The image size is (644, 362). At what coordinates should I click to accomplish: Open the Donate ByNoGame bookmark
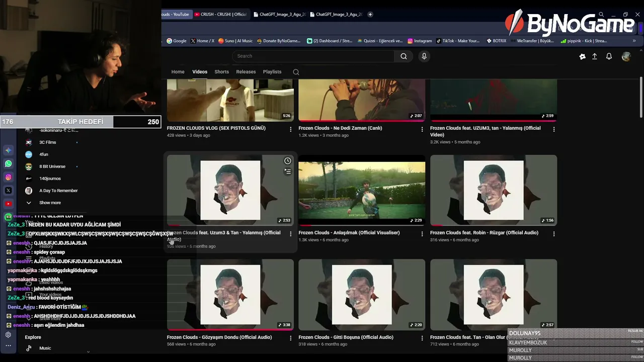278,41
